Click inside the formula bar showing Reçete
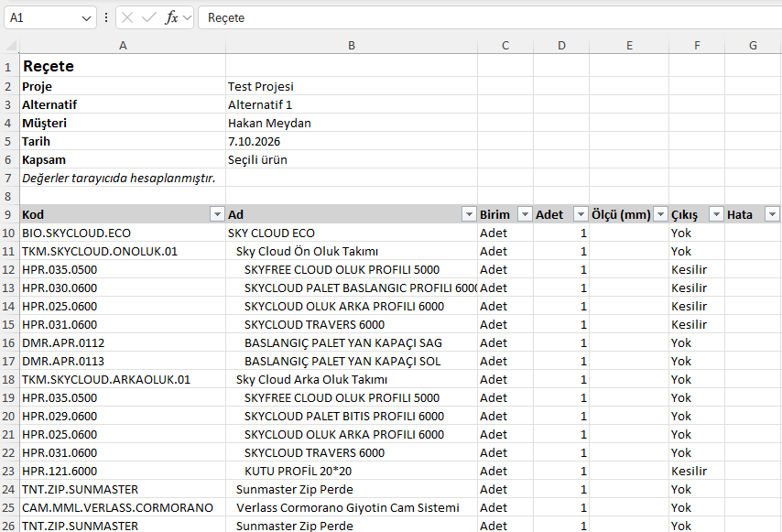 pyautogui.click(x=490, y=18)
